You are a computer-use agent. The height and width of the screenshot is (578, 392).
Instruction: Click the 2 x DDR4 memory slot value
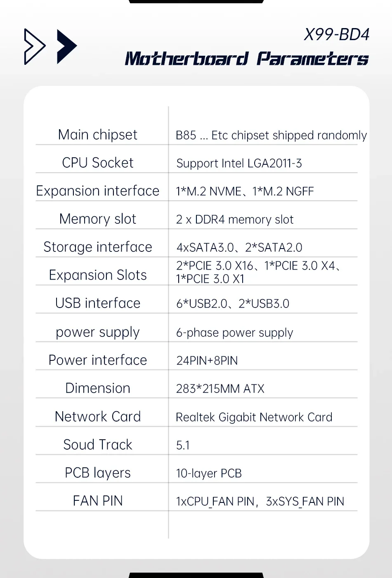pos(234,220)
